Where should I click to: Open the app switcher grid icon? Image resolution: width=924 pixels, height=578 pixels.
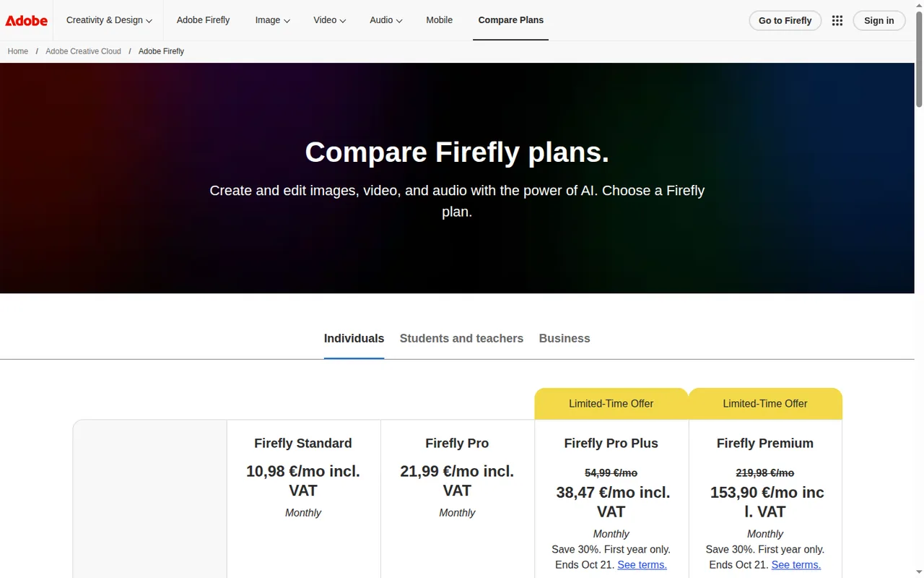[x=837, y=20]
